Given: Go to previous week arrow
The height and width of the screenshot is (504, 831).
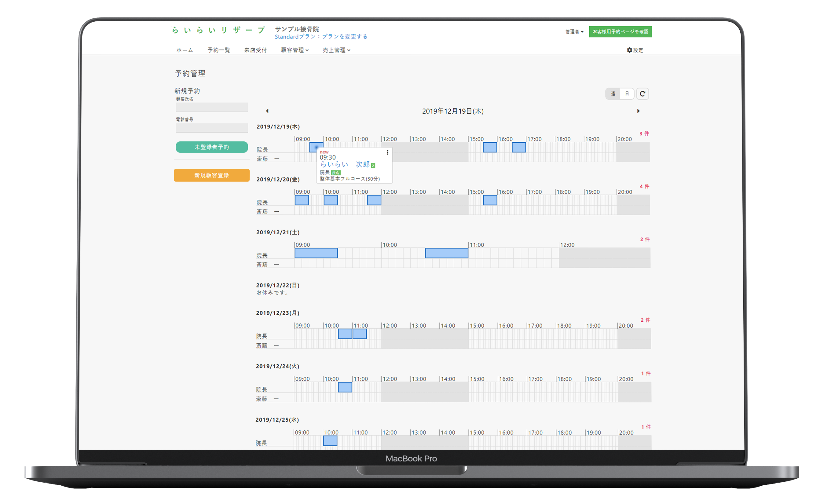Looking at the screenshot, I should point(267,111).
